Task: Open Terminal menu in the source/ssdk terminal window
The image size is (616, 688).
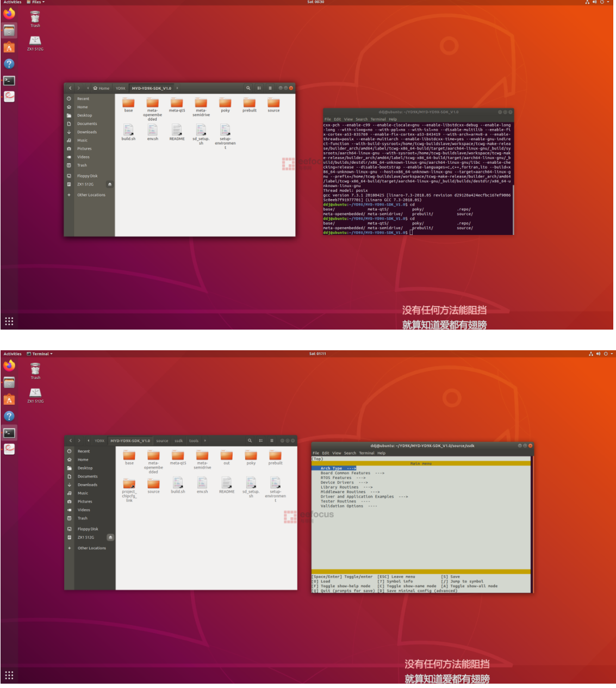Action: pos(366,453)
